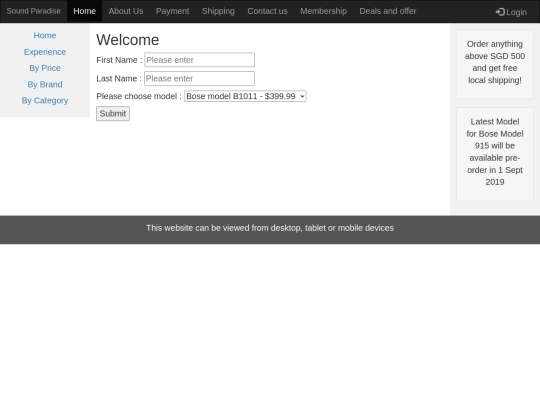
Task: Click the 'Please choose model :' label
Action: click(139, 96)
